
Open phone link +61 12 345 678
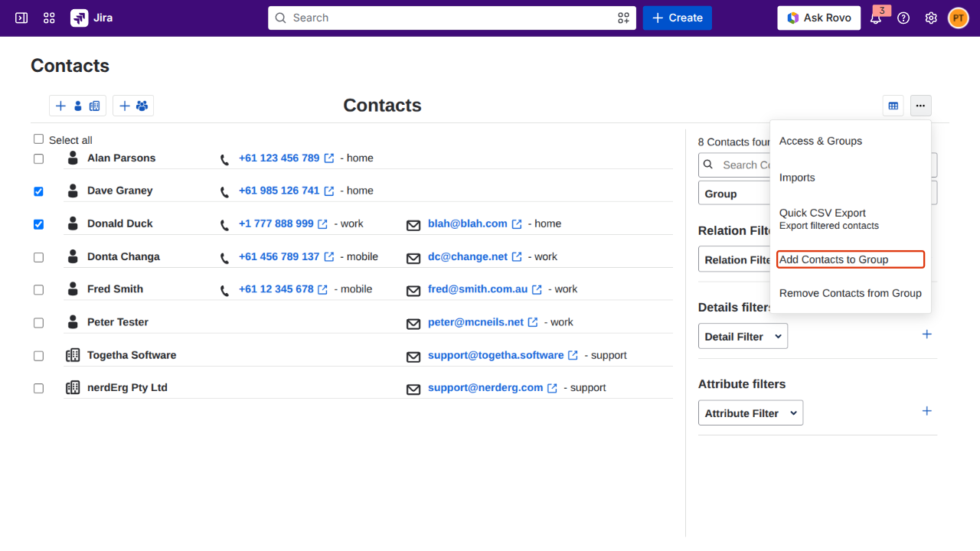(276, 289)
